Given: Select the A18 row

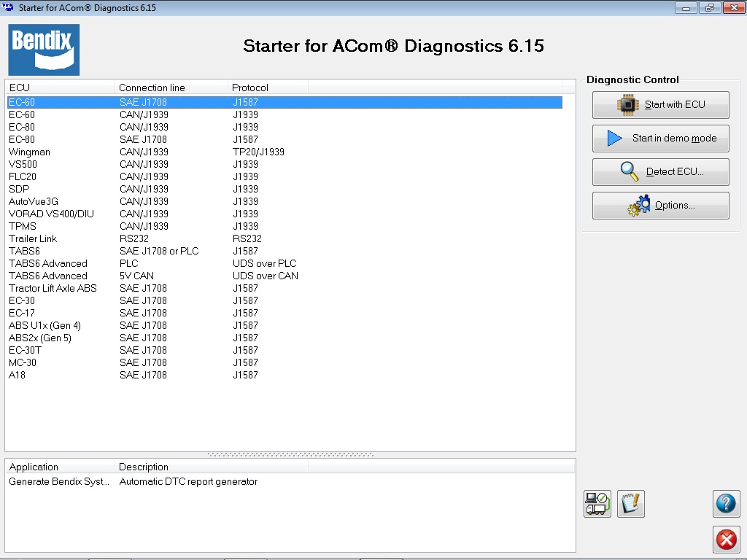Looking at the screenshot, I should pyautogui.click(x=285, y=375).
